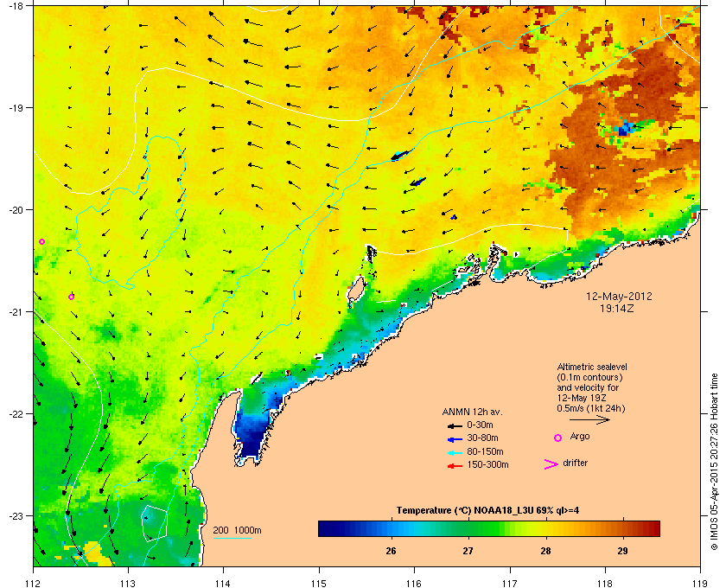Click the latitude axis label '-22'

pyautogui.click(x=16, y=414)
